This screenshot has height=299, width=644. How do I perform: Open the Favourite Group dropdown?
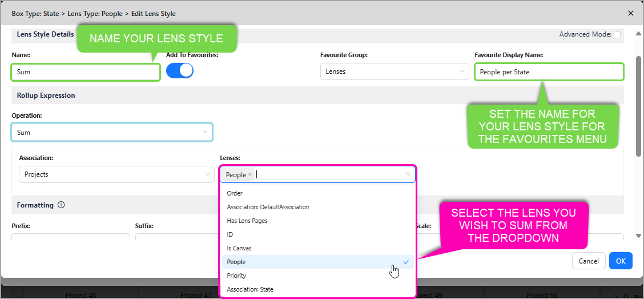pos(395,71)
